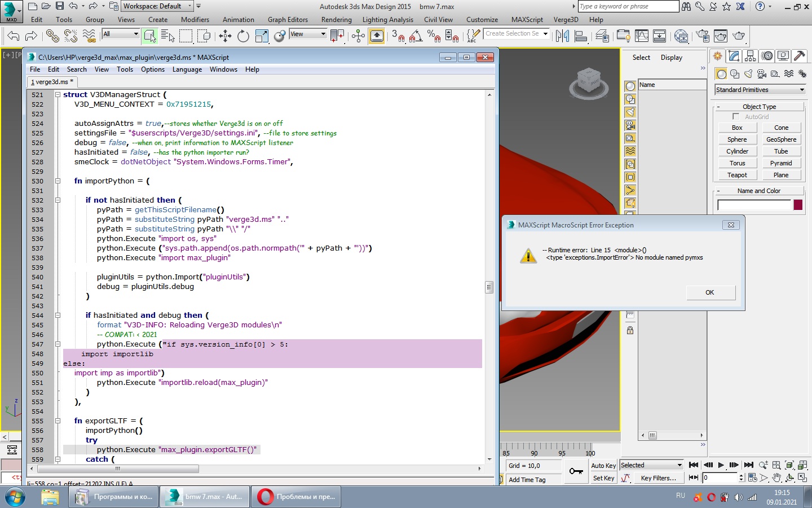Viewport: 812px width, 508px height.
Task: Click the Torus button
Action: 737,163
